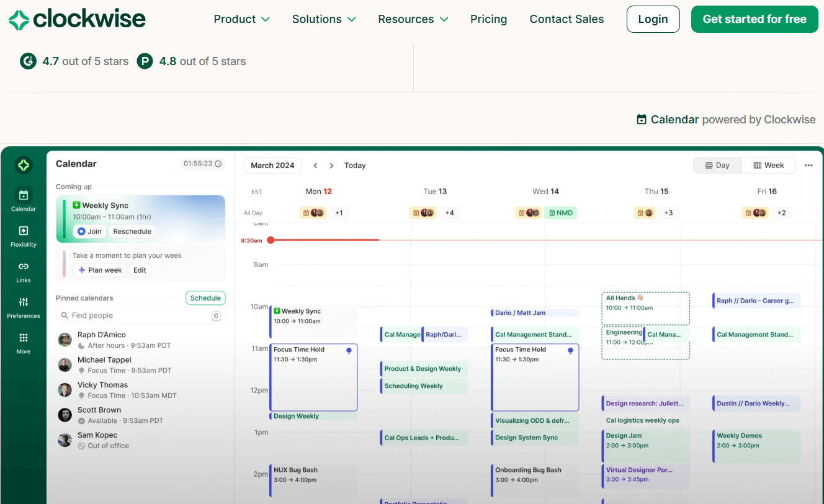Go to next week with right arrow

pyautogui.click(x=331, y=166)
